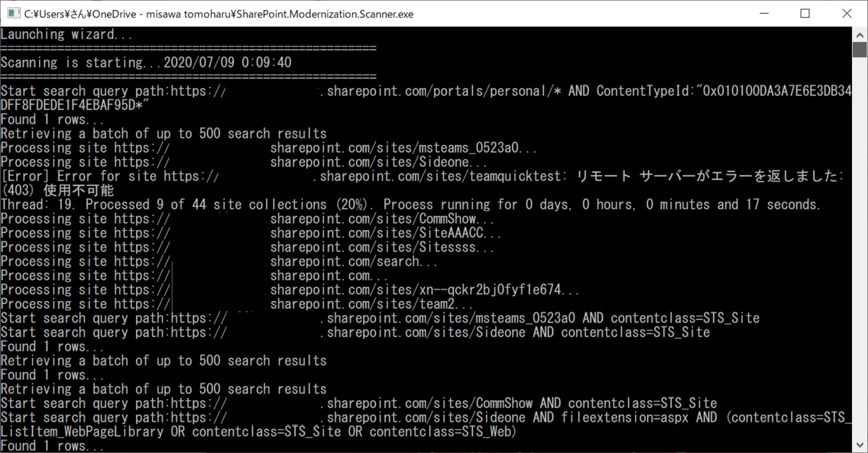Click the msteams_0523a0 processing line
The width and height of the screenshot is (868, 453).
269,148
